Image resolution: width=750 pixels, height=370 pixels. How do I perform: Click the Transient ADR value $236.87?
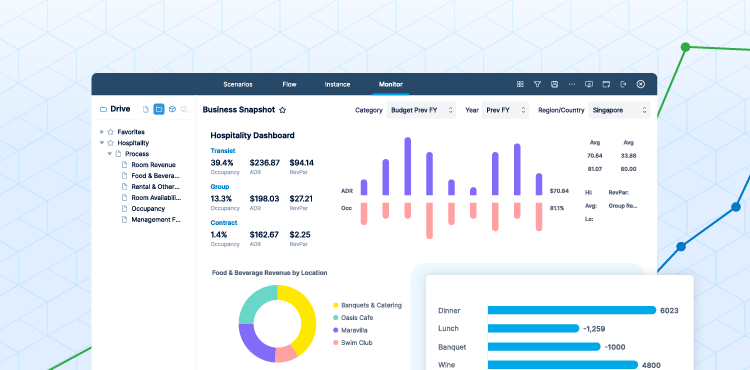click(265, 163)
